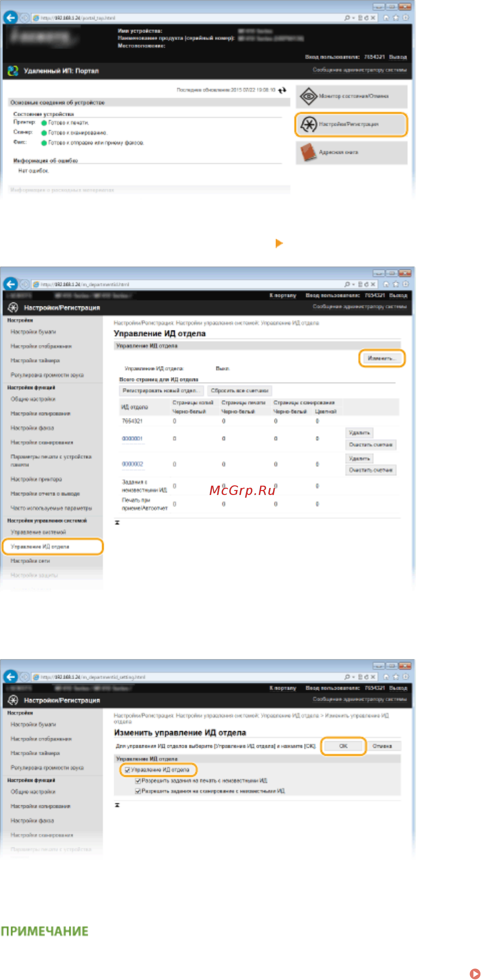Viewport: 481px width, 980px height.
Task: Click the Изменить... button
Action: coord(382,358)
